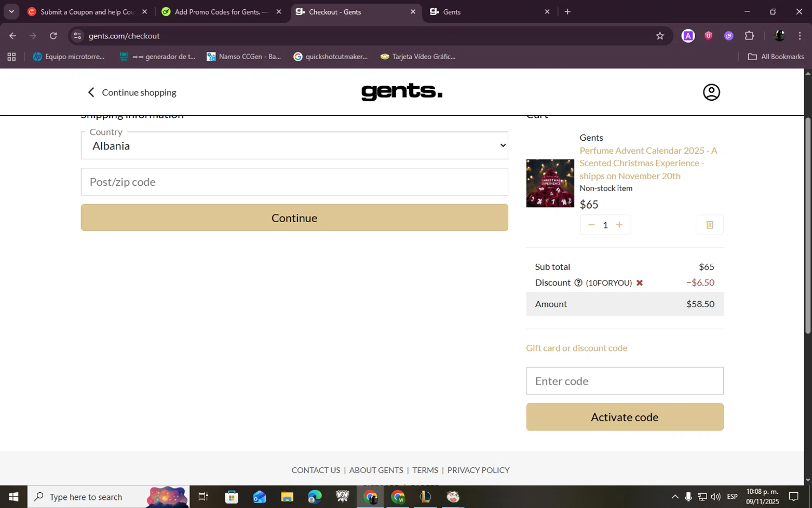
Task: Bookmark this page with star icon
Action: [x=660, y=36]
